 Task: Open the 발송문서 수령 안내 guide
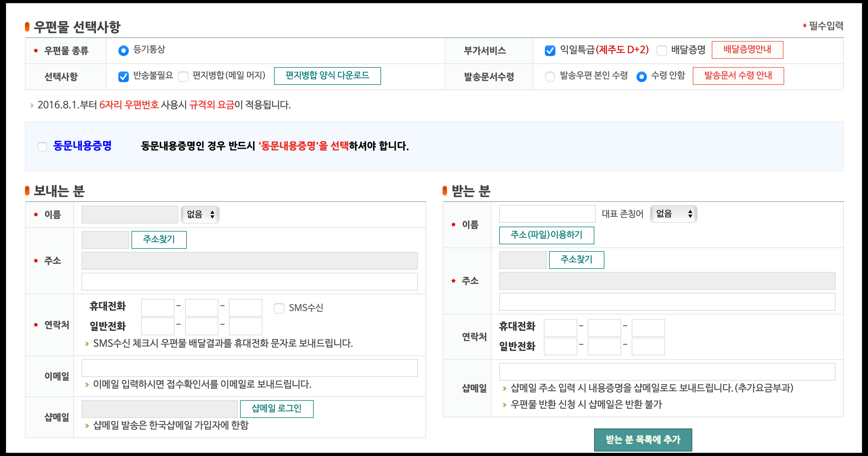tap(738, 76)
